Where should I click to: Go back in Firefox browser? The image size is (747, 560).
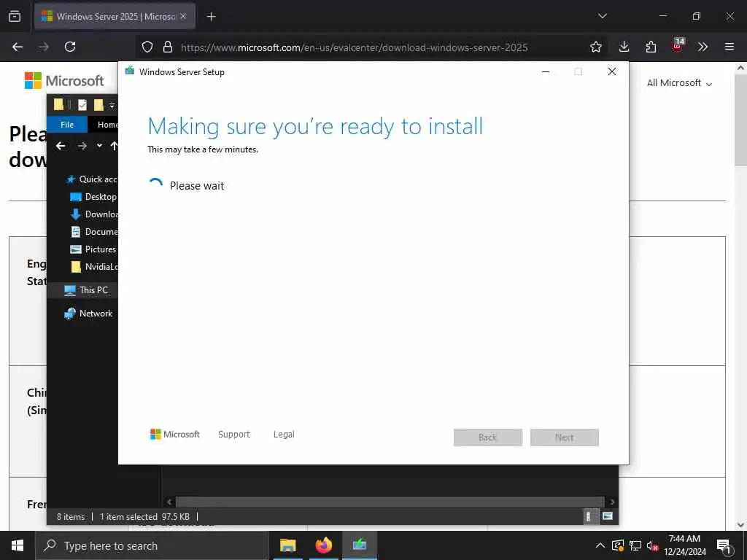tap(18, 47)
